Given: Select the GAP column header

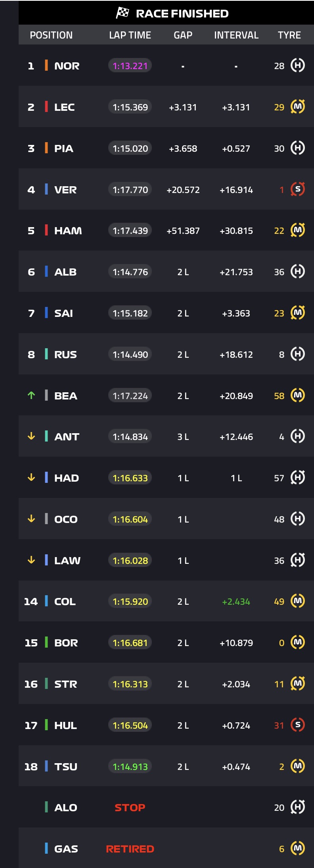Looking at the screenshot, I should [x=183, y=35].
